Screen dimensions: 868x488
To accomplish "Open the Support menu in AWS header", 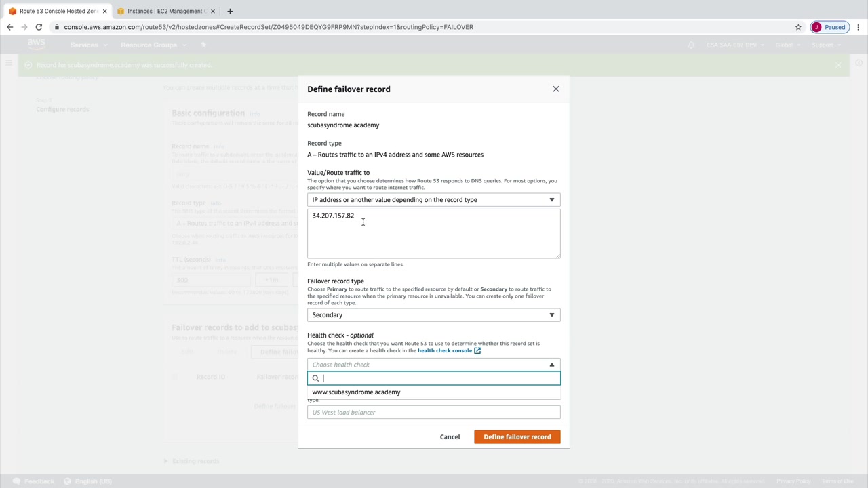I will [x=825, y=45].
